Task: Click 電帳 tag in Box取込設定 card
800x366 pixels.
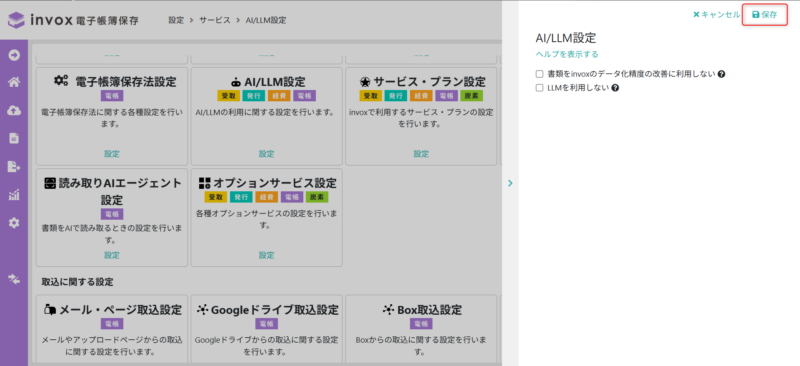Action: coord(421,324)
